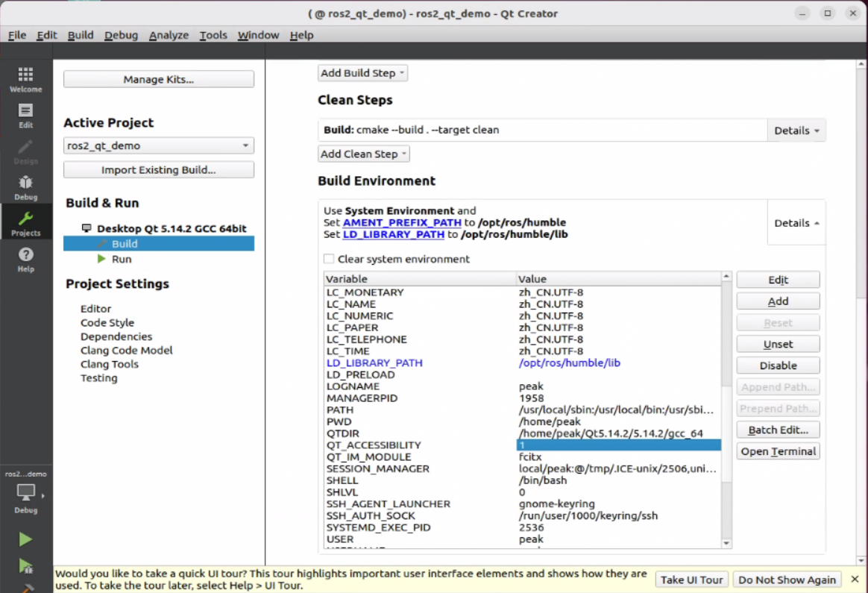Open Dependencies settings

116,336
